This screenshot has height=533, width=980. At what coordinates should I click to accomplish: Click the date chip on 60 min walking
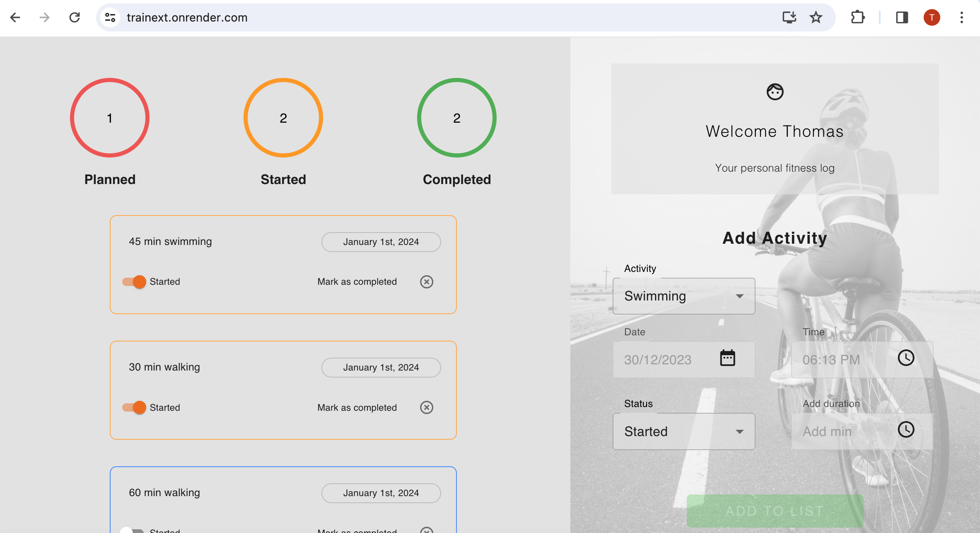pos(381,493)
